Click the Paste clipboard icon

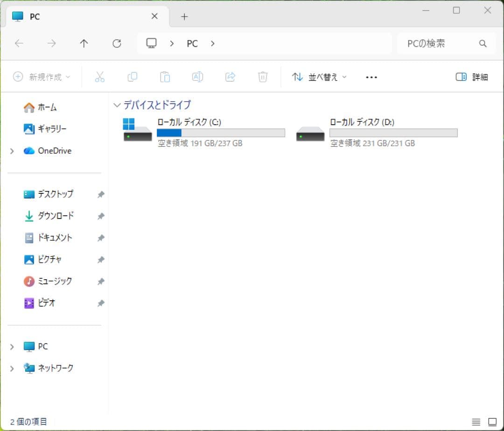click(x=165, y=77)
